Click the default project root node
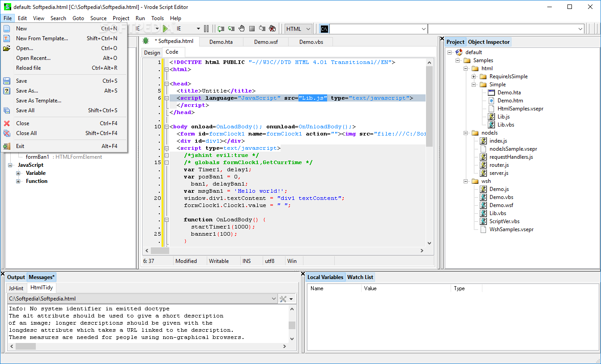Viewport: 601px width, 364px height. coord(473,52)
